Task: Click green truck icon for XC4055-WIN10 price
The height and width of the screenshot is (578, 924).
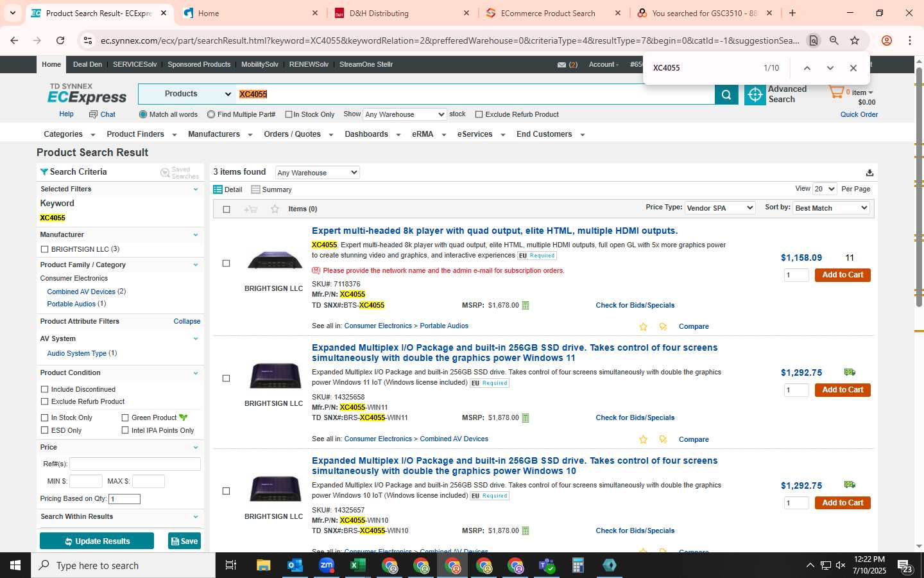Action: point(850,485)
